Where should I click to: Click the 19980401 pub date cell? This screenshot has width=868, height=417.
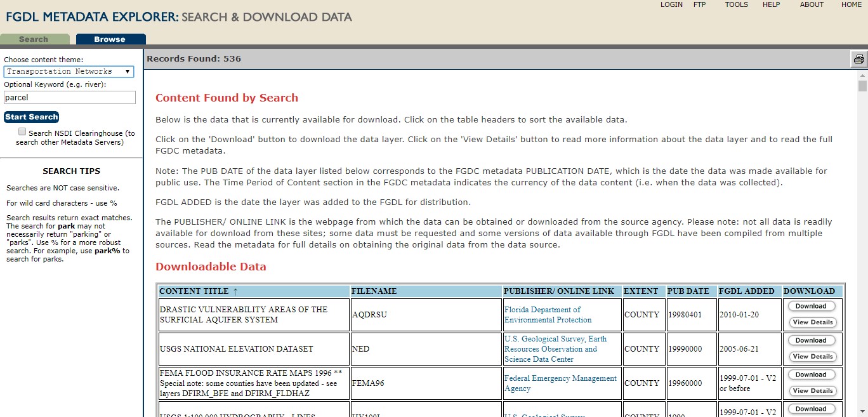691,315
